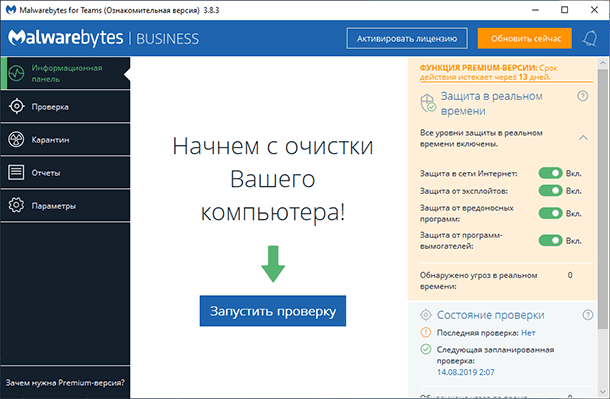Screen dimensions: 610x399
Task: Click Активировать лицензию button
Action: (x=407, y=38)
